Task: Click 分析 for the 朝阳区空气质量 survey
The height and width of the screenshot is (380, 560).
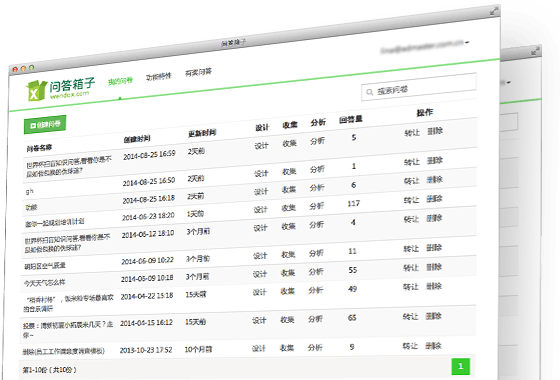Action: coord(316,253)
